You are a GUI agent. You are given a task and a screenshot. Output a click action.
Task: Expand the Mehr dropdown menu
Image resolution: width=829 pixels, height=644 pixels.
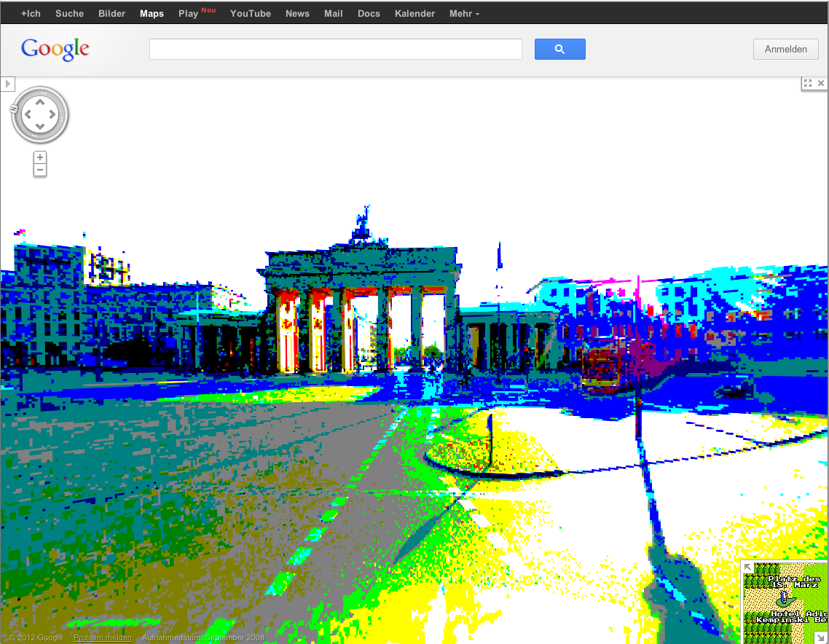(464, 14)
